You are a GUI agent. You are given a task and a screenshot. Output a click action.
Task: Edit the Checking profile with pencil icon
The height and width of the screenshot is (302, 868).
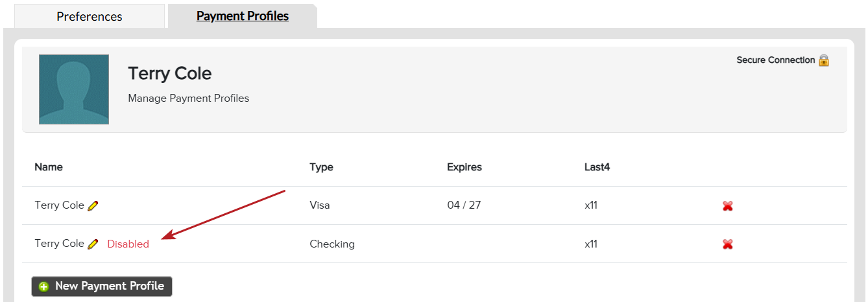point(93,244)
